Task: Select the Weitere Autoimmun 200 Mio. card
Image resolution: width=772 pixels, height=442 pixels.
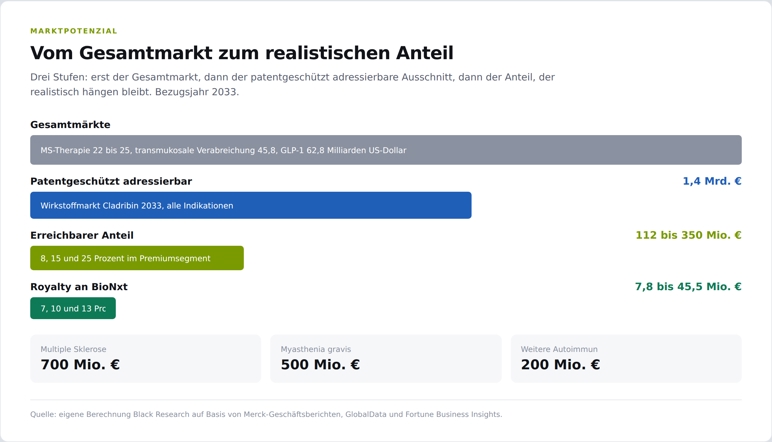Action: (626, 358)
